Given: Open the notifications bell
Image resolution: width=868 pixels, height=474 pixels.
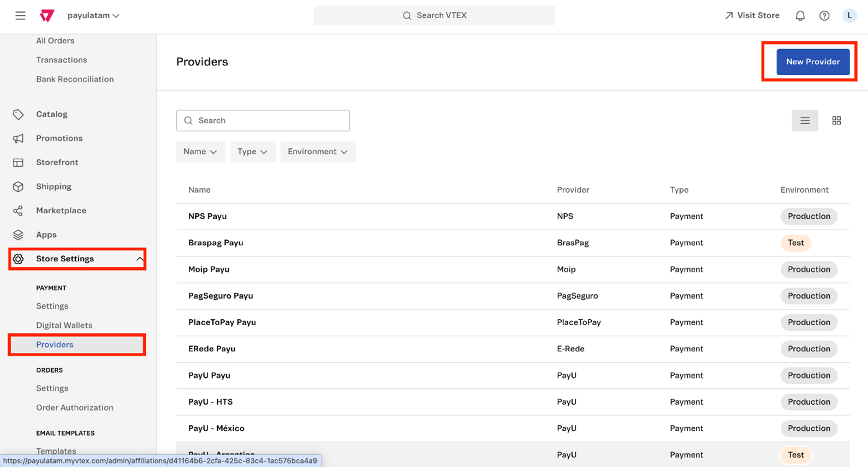Looking at the screenshot, I should [800, 16].
